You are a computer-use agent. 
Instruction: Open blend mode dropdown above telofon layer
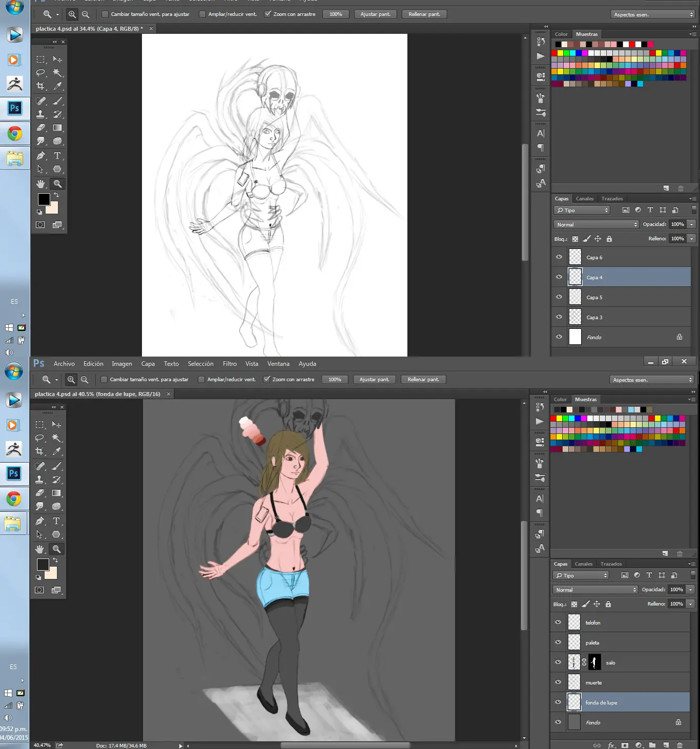(595, 590)
